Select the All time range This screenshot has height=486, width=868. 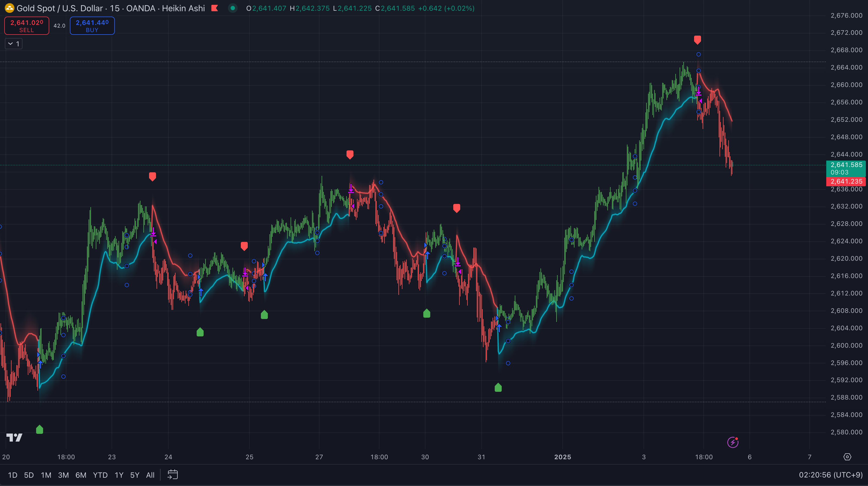coord(150,475)
